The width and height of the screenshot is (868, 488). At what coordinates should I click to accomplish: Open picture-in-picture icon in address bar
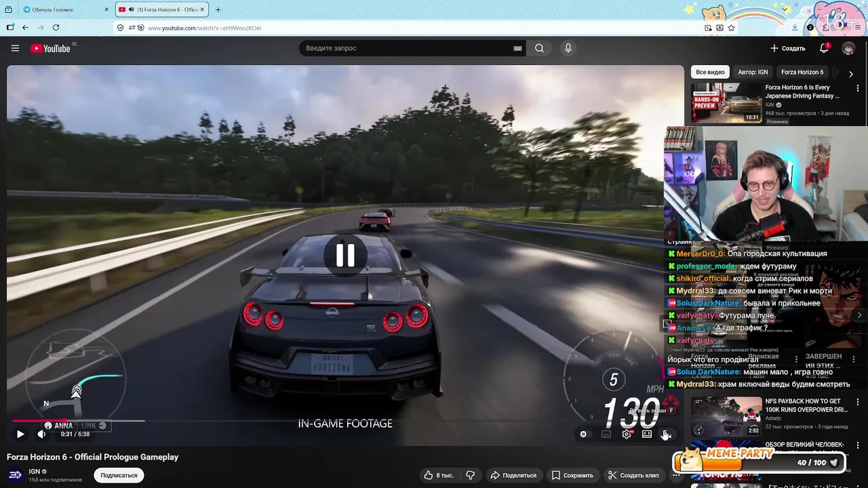[708, 28]
